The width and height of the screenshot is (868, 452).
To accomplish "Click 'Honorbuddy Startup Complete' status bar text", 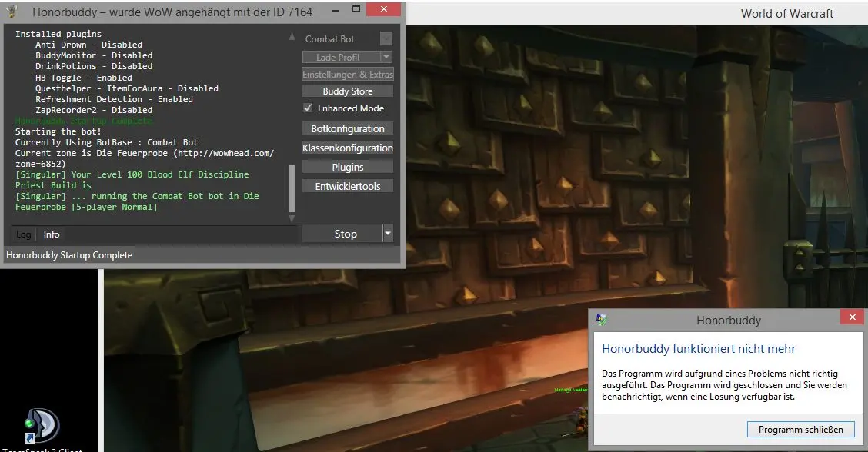I will pyautogui.click(x=69, y=255).
